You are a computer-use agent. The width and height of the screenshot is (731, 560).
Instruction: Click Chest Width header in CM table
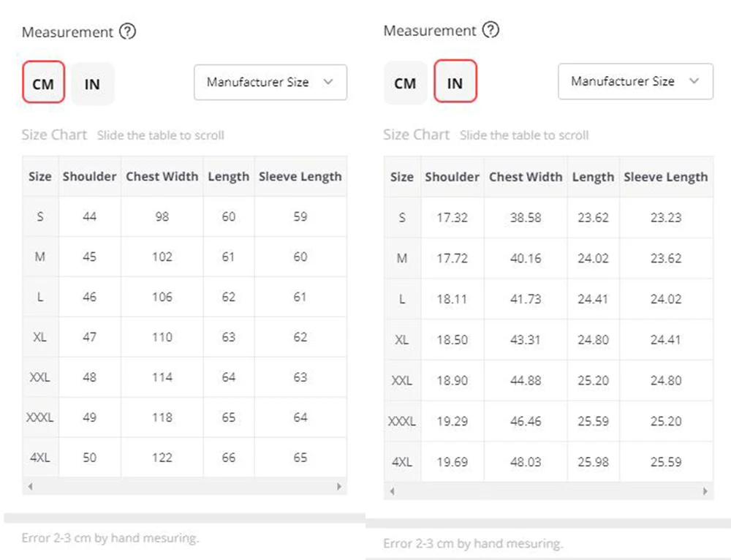click(x=162, y=176)
